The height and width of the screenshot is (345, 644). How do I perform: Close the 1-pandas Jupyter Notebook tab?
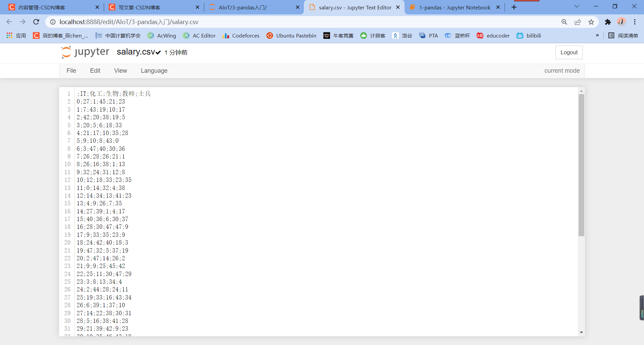(x=498, y=7)
